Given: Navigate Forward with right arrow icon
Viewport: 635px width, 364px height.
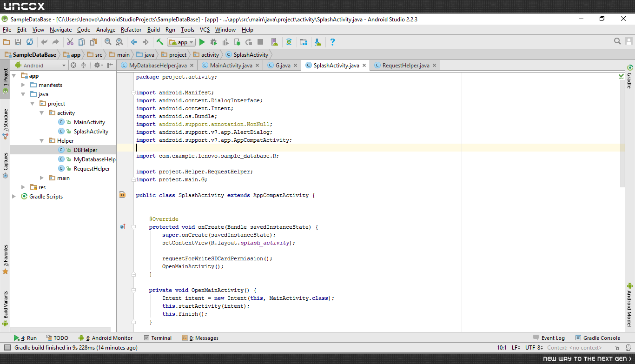Looking at the screenshot, I should (146, 42).
